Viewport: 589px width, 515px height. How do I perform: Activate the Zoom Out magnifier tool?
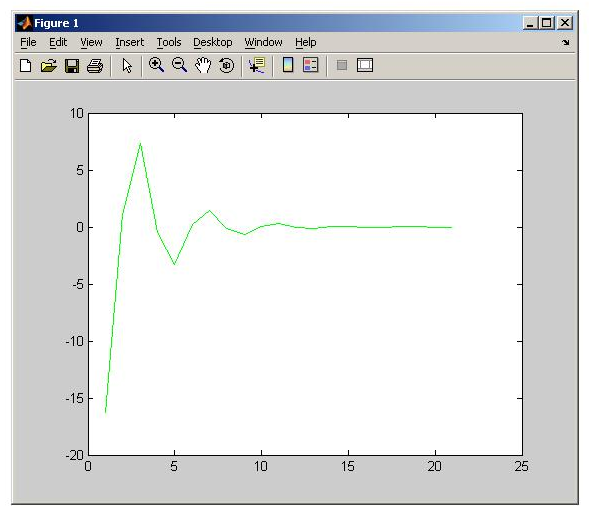180,65
